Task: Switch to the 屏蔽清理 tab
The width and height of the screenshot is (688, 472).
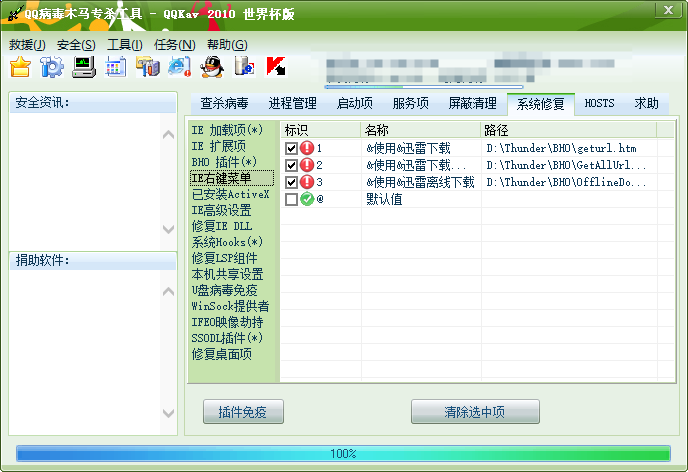Action: 472,104
